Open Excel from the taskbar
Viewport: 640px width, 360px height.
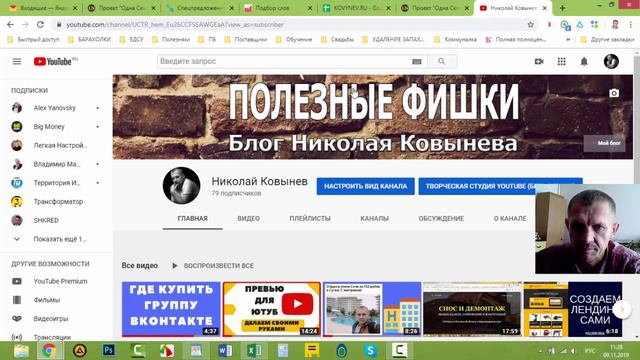(x=254, y=350)
